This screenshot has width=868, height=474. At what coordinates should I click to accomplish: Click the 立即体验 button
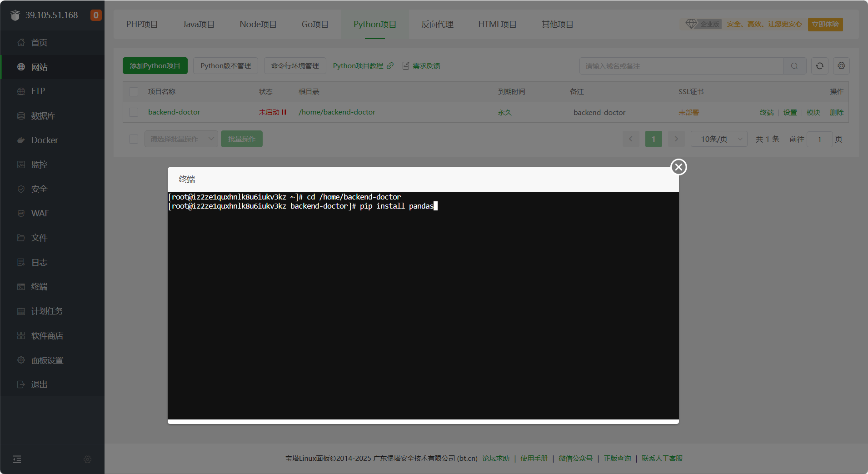(825, 25)
